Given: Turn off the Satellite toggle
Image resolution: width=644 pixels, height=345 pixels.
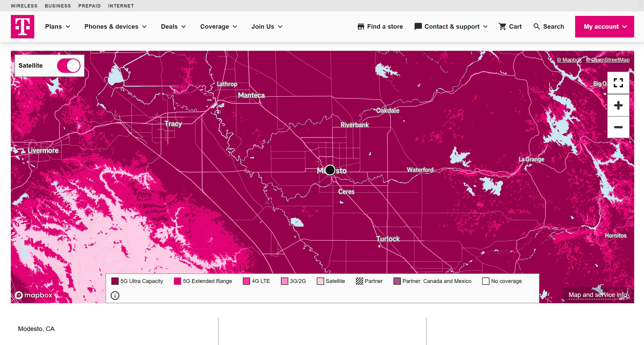Looking at the screenshot, I should [x=69, y=66].
